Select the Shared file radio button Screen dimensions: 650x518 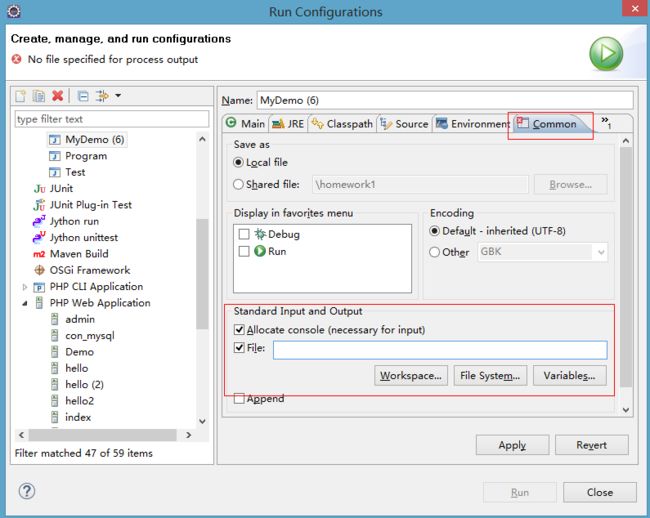tap(238, 184)
